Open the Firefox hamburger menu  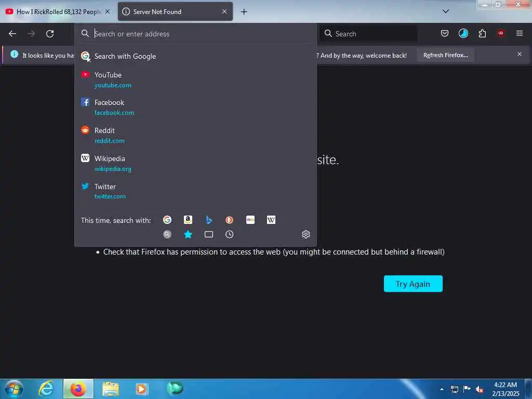[520, 33]
